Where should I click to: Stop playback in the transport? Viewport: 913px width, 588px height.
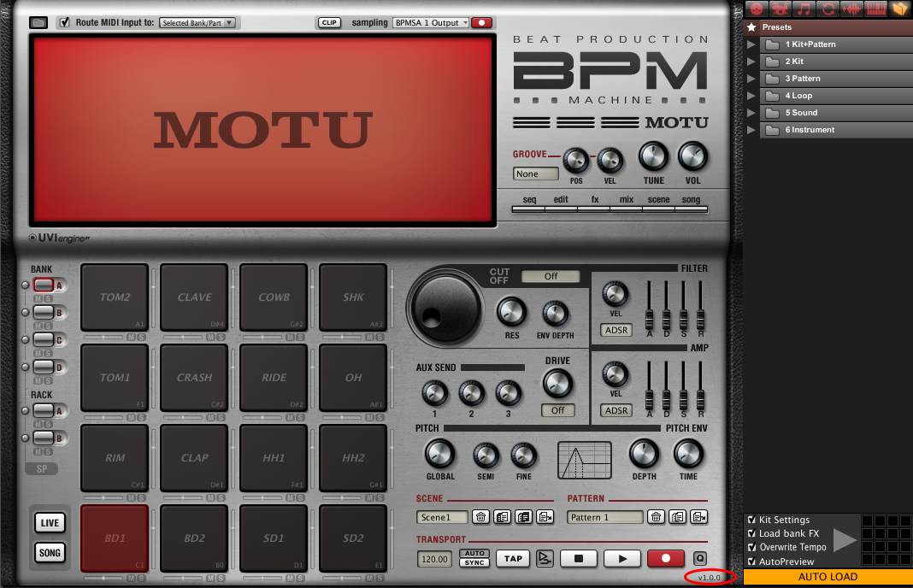pyautogui.click(x=578, y=559)
